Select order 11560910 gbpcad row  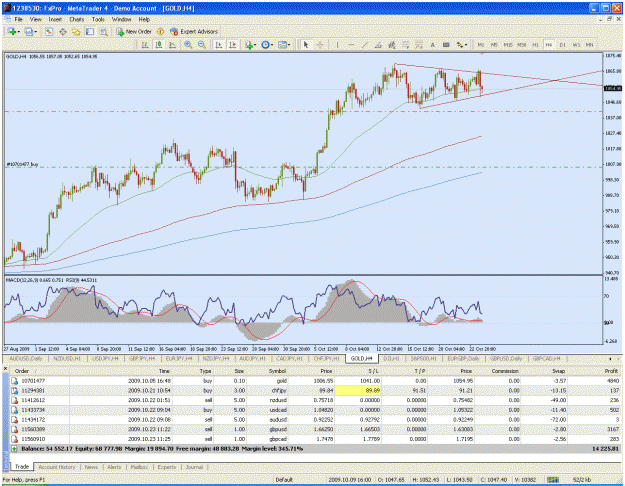315,439
